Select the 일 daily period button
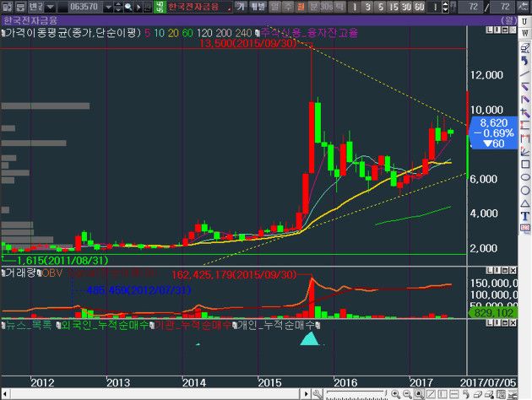 (x=275, y=7)
